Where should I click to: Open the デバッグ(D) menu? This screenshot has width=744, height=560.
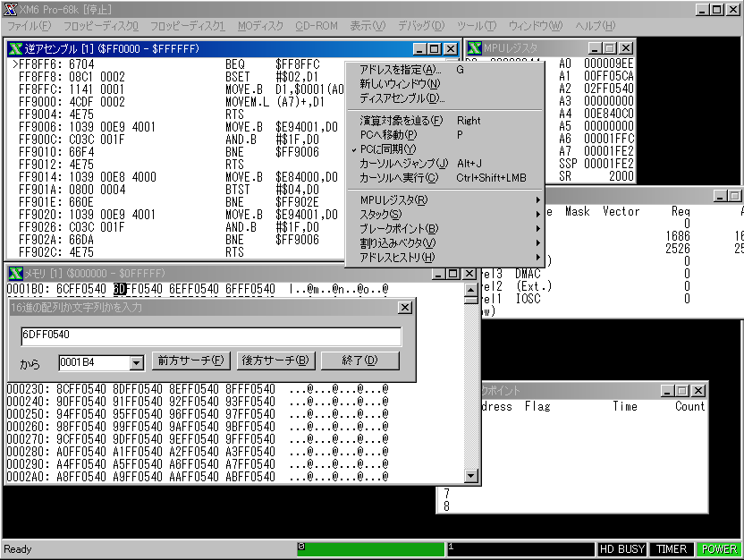point(421,26)
